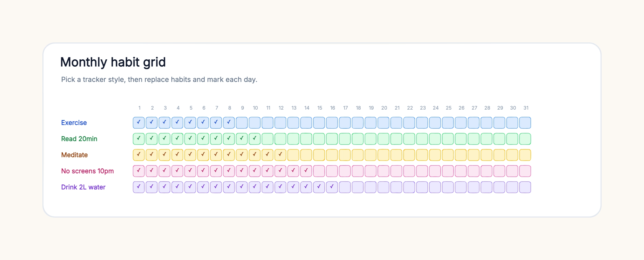The width and height of the screenshot is (644, 260).
Task: Uncheck Meditate on day 12
Action: click(280, 155)
